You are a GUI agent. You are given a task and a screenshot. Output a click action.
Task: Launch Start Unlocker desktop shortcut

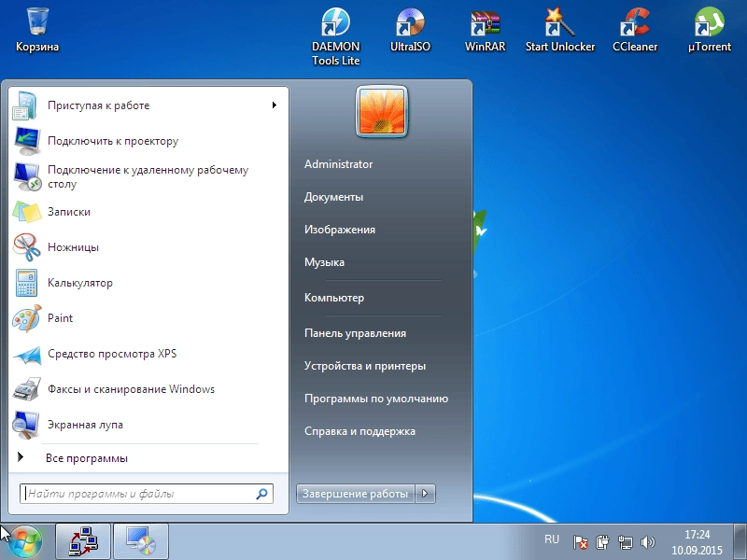pos(559,29)
